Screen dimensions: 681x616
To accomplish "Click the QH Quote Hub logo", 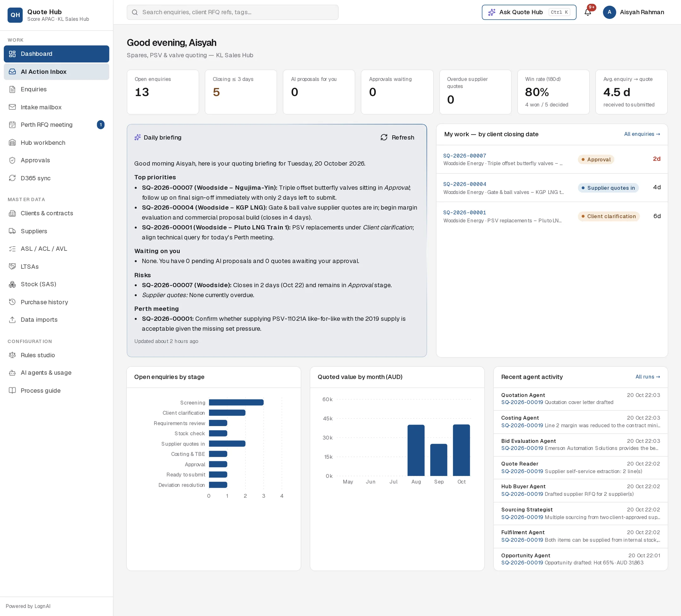I will [x=15, y=15].
